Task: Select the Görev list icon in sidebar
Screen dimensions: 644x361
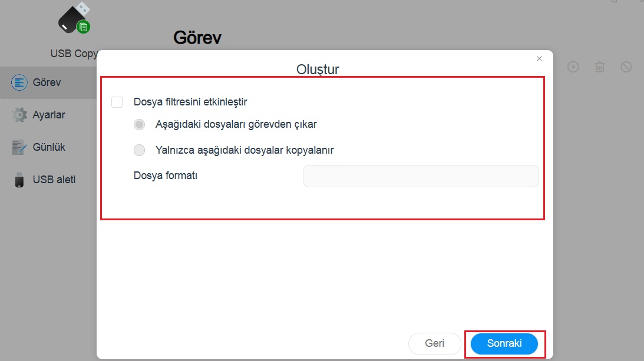Action: pyautogui.click(x=20, y=82)
